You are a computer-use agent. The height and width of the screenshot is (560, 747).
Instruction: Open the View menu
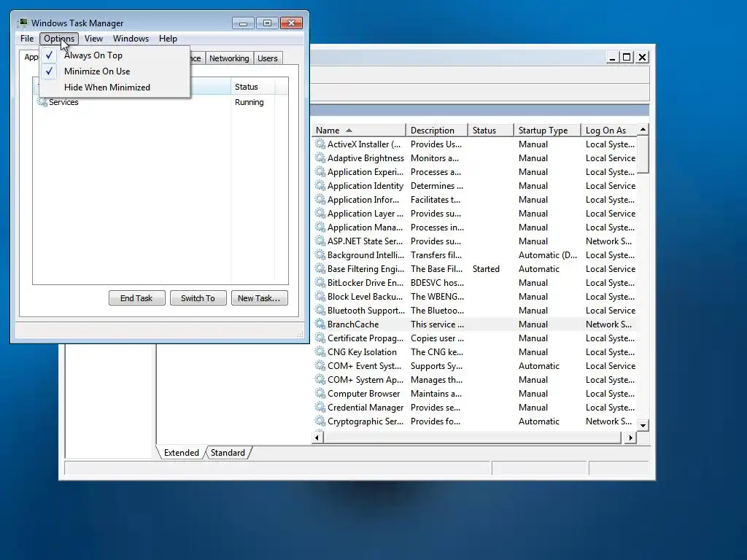point(93,39)
